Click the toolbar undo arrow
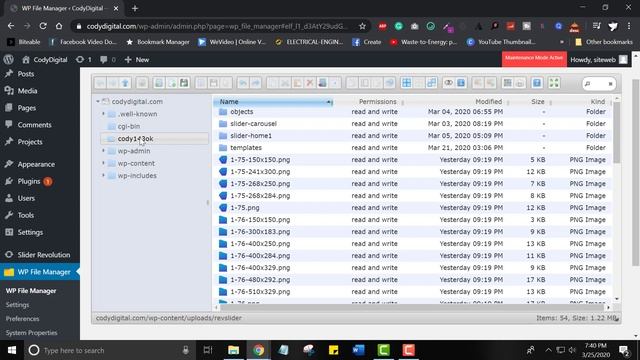The height and width of the screenshot is (360, 640). (x=243, y=83)
